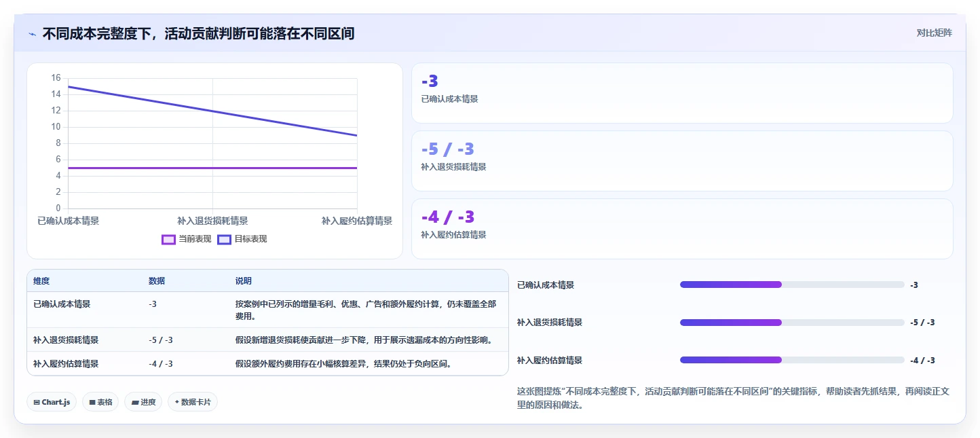Screen dimensions: 980x438
Task: Click the 维度 table column header
Action: [41, 281]
